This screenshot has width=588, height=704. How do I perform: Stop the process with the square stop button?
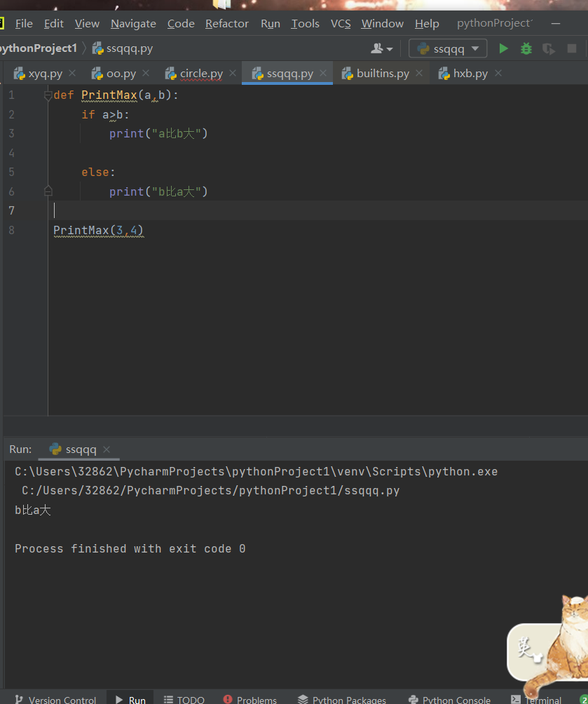tap(571, 48)
